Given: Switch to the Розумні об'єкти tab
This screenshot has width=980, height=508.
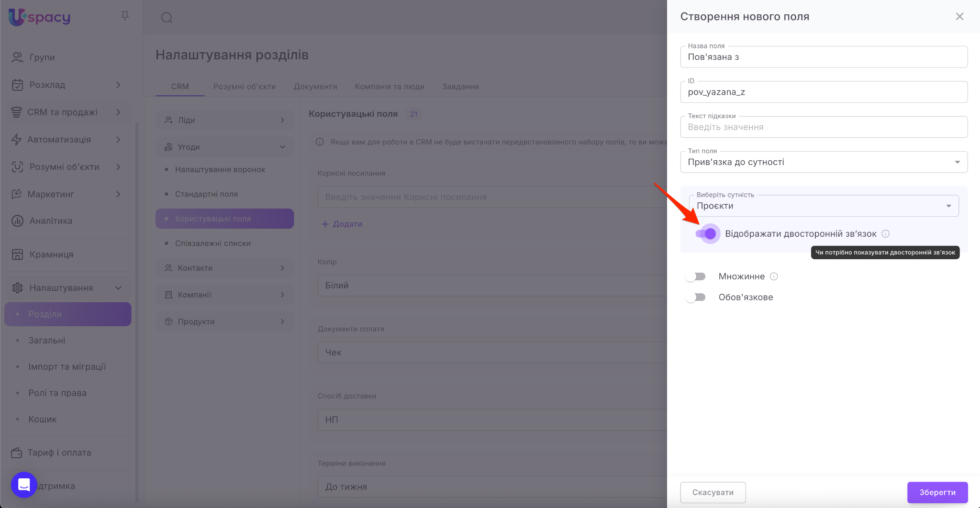Looking at the screenshot, I should click(245, 87).
